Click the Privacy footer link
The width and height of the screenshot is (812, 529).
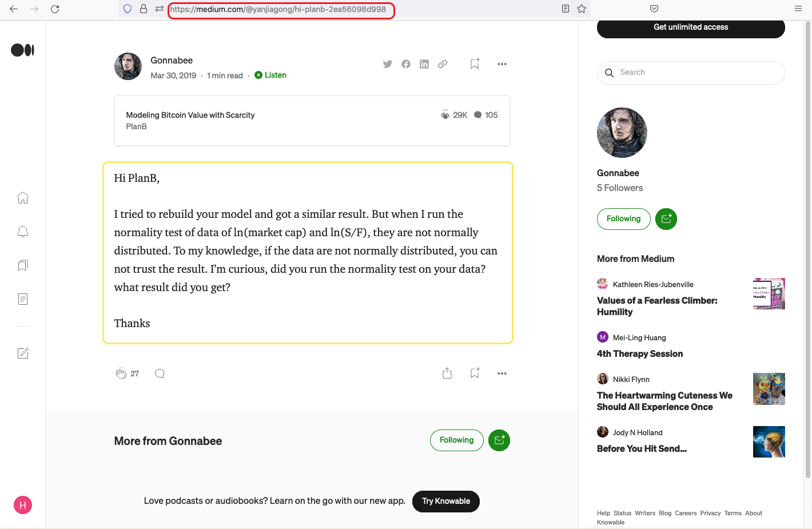[710, 513]
